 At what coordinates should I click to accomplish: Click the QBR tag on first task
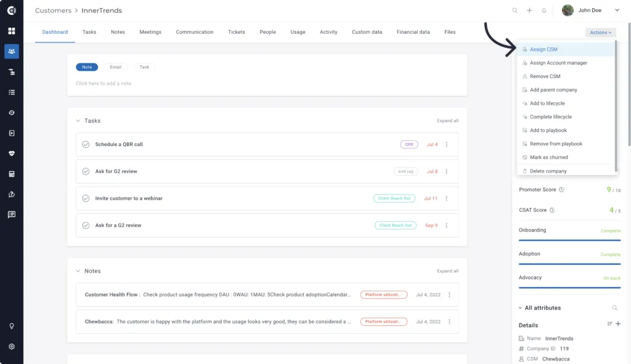(409, 144)
